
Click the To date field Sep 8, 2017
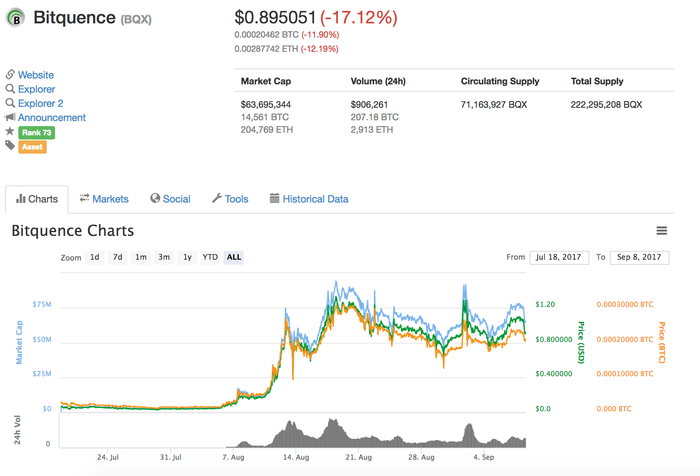[639, 258]
